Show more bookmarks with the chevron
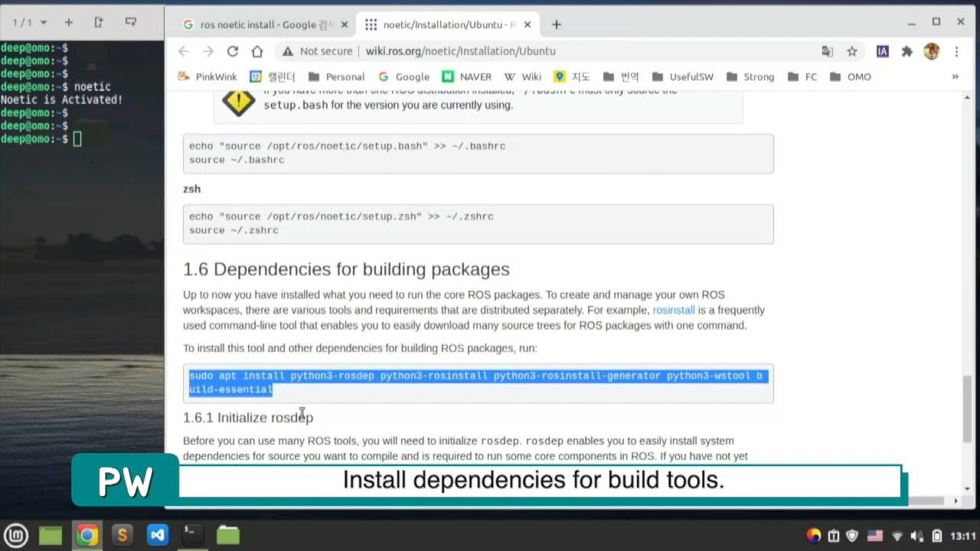Screen dimensions: 980x551 point(955,77)
